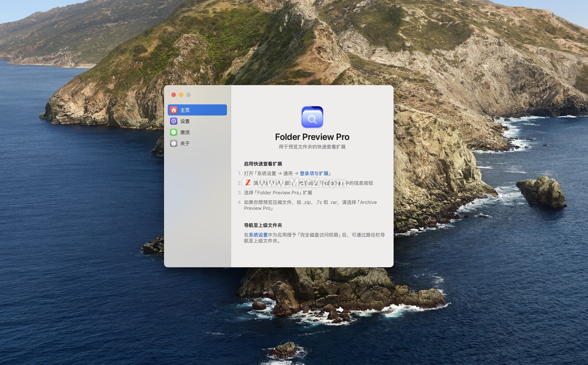Image resolution: width=588 pixels, height=365 pixels.
Task: Switch to the 激活 sidebar section
Action: (x=197, y=132)
